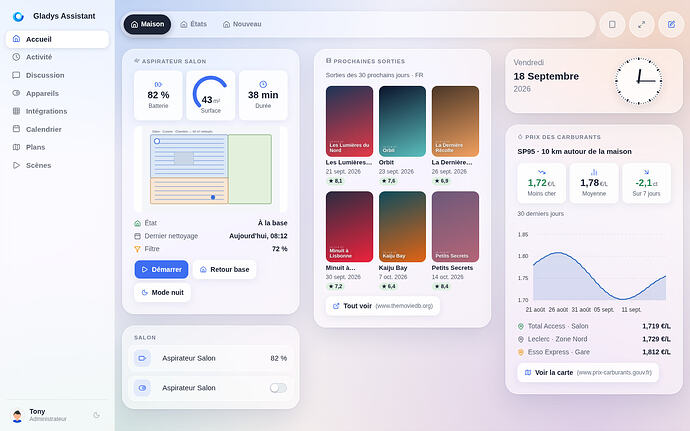
Task: Click the -2,1 ct Sur 7 jours tile
Action: 646,183
